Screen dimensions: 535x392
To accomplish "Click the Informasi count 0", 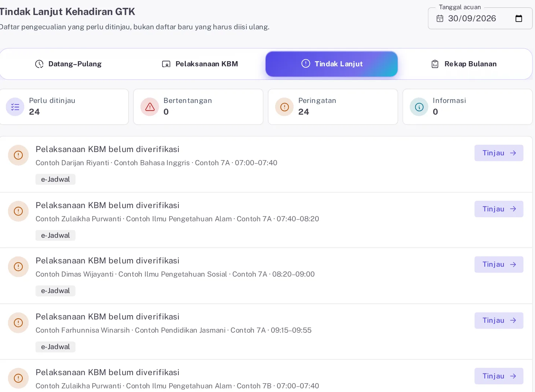I will point(435,112).
